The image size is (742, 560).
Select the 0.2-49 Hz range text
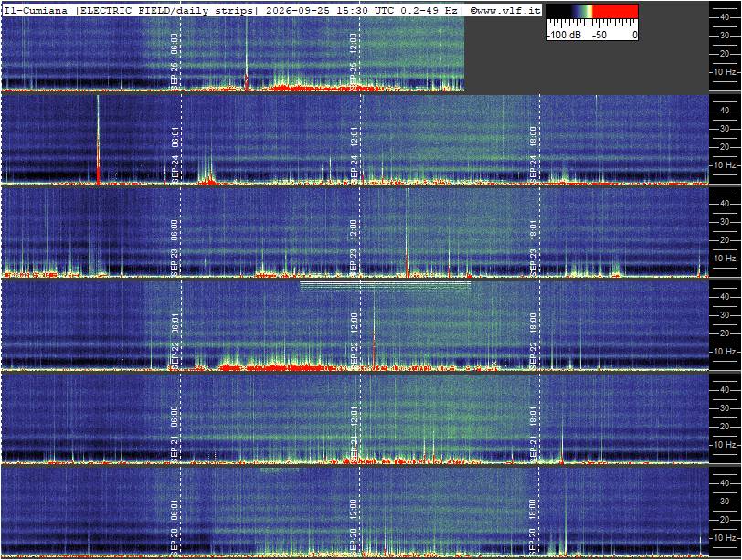click(x=429, y=11)
